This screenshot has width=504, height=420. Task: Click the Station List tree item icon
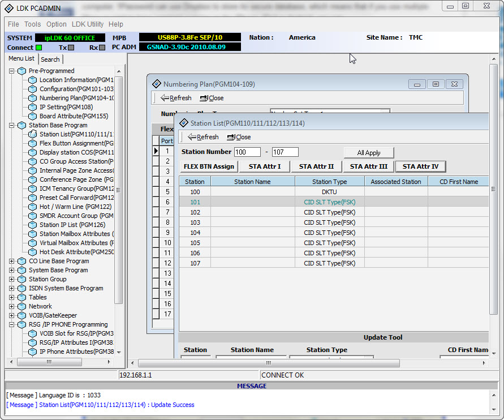click(x=33, y=134)
